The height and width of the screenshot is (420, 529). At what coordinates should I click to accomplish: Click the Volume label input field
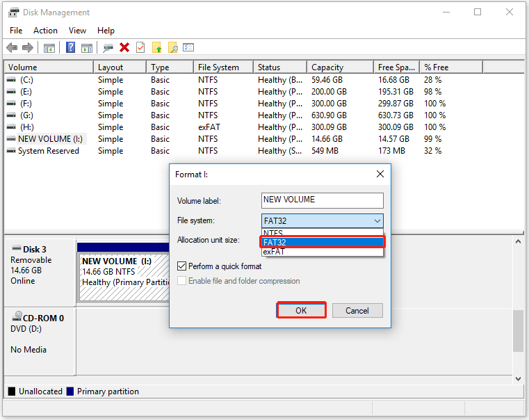point(322,200)
